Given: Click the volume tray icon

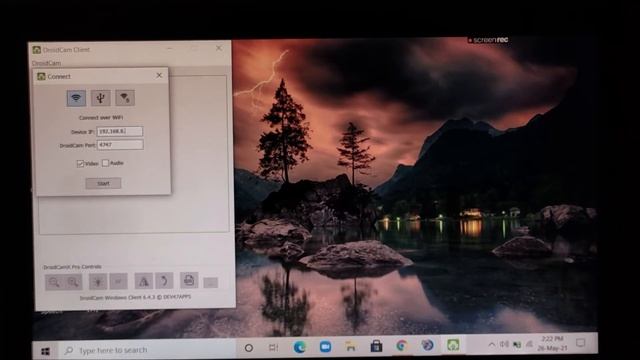Looking at the screenshot, I should pyautogui.click(x=504, y=344).
